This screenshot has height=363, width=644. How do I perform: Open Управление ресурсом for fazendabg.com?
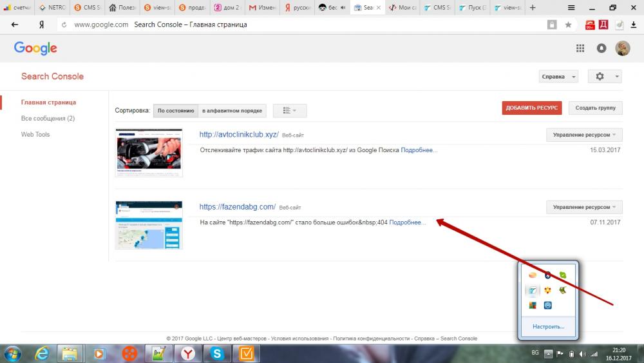(x=584, y=207)
